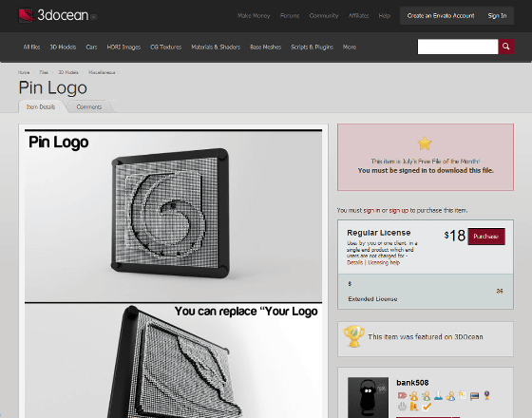The image size is (532, 418).
Task: Click the pink tag badge icon
Action: [x=402, y=395]
